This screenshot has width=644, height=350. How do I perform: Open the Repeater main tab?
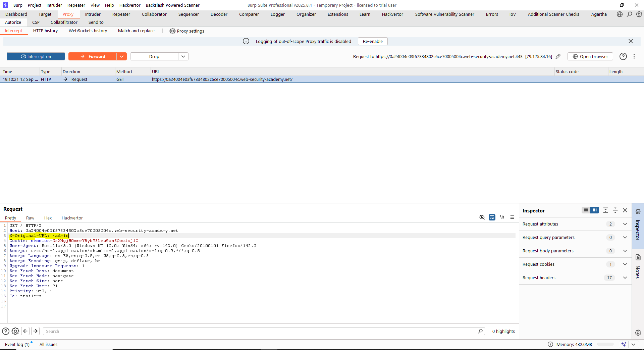(x=121, y=14)
